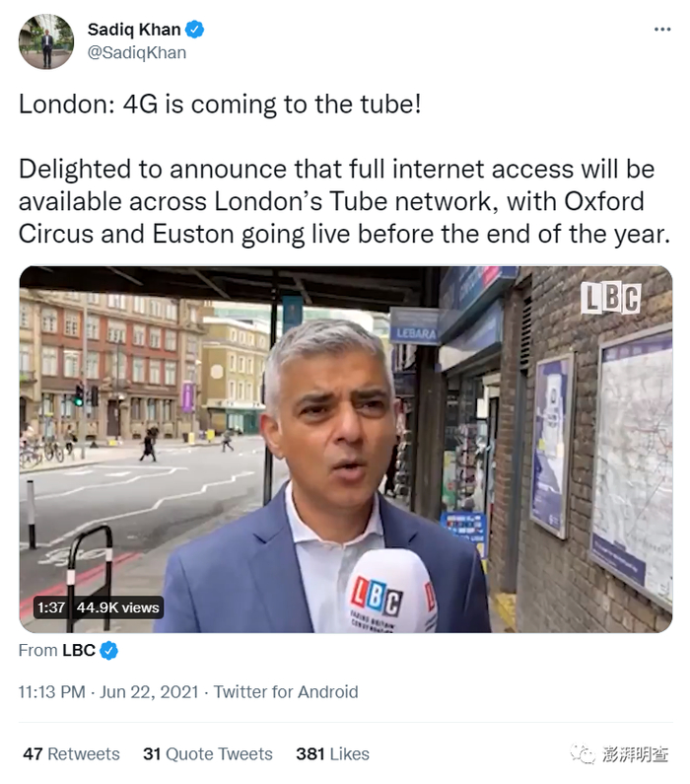View the 31 Quote Tweets list
This screenshot has height=784, width=690.
(208, 753)
